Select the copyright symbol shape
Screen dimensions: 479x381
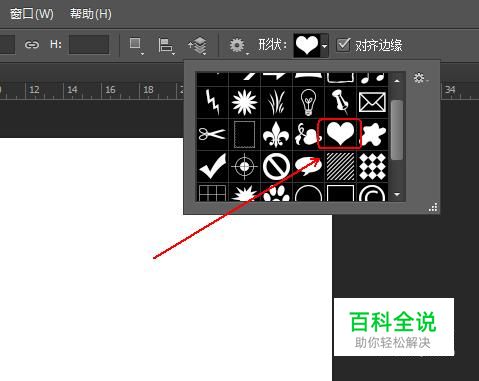372,192
